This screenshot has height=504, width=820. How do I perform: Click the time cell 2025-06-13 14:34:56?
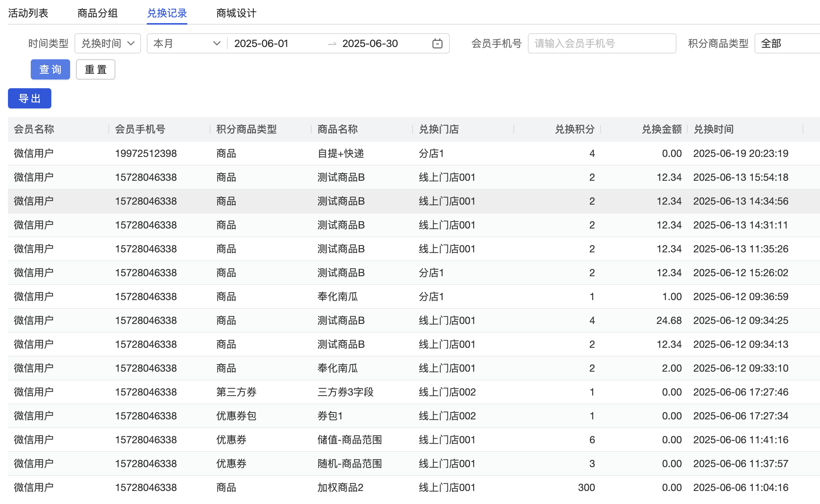click(x=741, y=201)
